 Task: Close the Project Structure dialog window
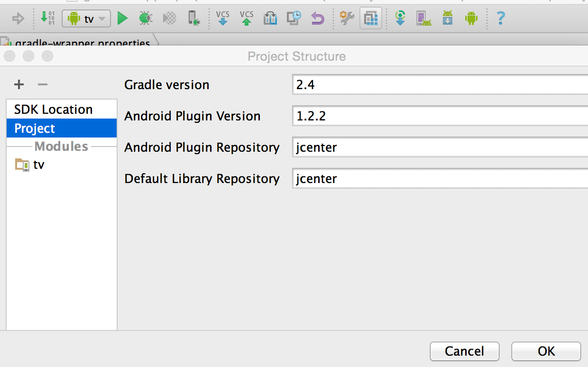[x=9, y=56]
